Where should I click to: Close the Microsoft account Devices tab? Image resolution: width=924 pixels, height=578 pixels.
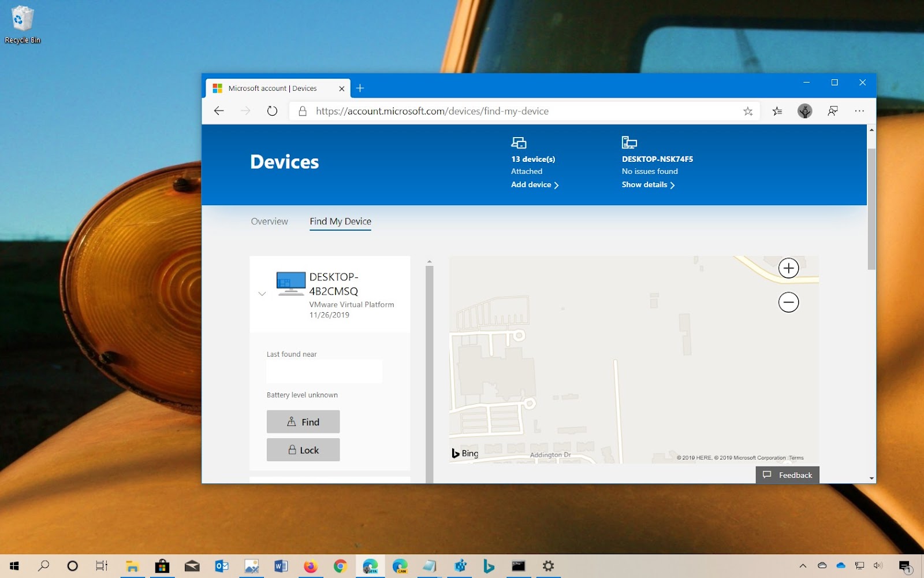pyautogui.click(x=342, y=88)
